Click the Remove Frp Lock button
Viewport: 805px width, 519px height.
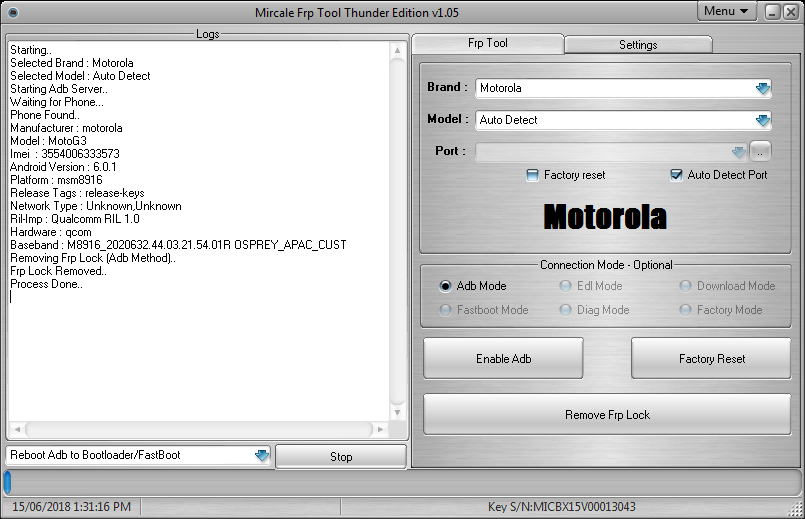point(607,415)
